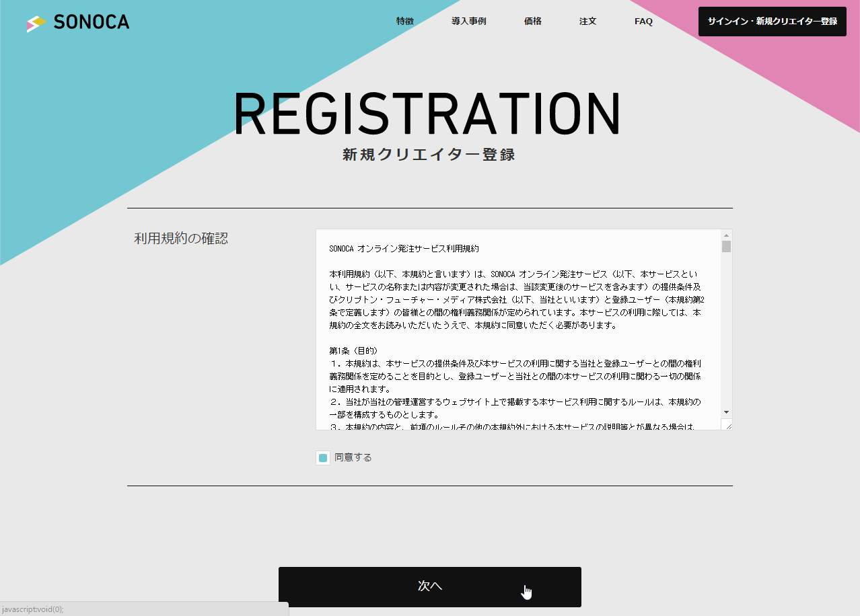Click サインイン・新規クリエイター登録 button

pos(773,22)
